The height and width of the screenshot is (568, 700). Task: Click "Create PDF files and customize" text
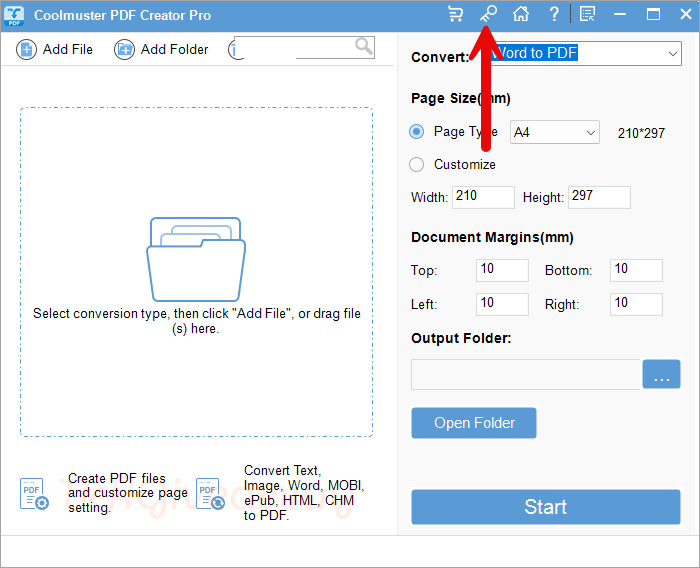128,493
